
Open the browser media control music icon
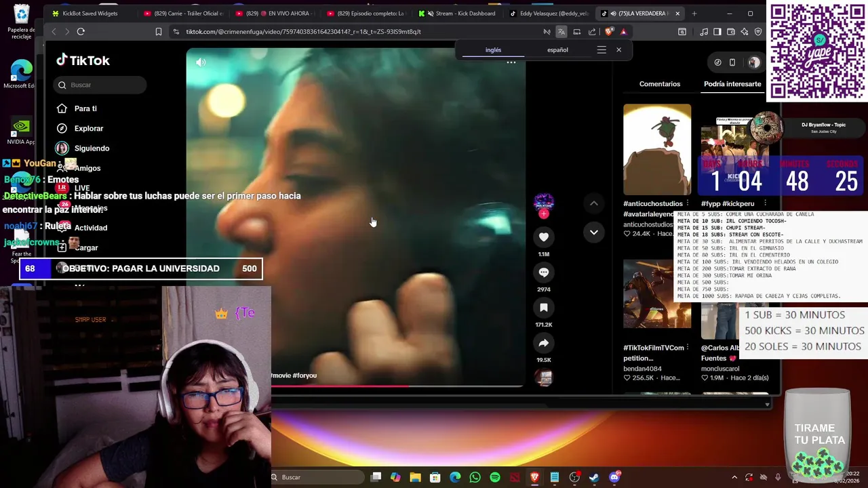(x=704, y=32)
